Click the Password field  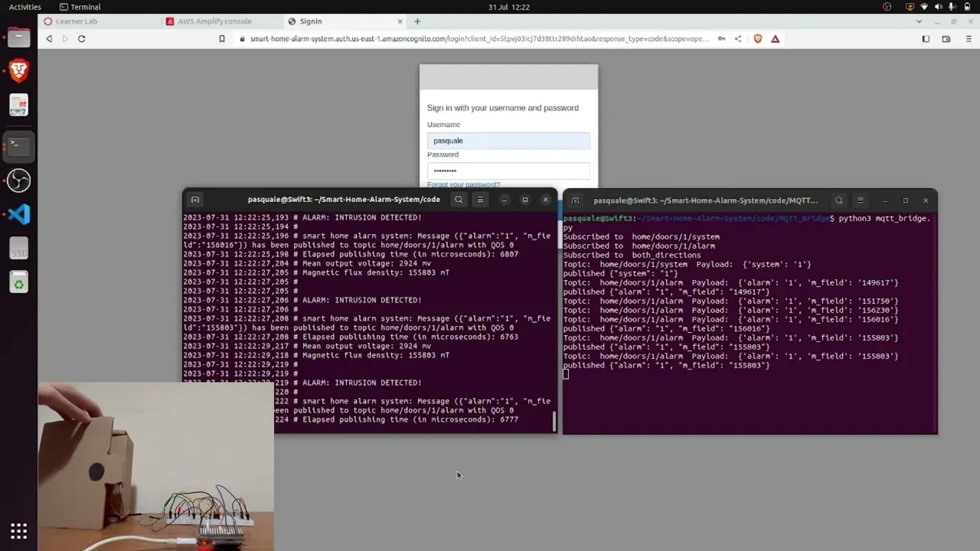point(508,171)
